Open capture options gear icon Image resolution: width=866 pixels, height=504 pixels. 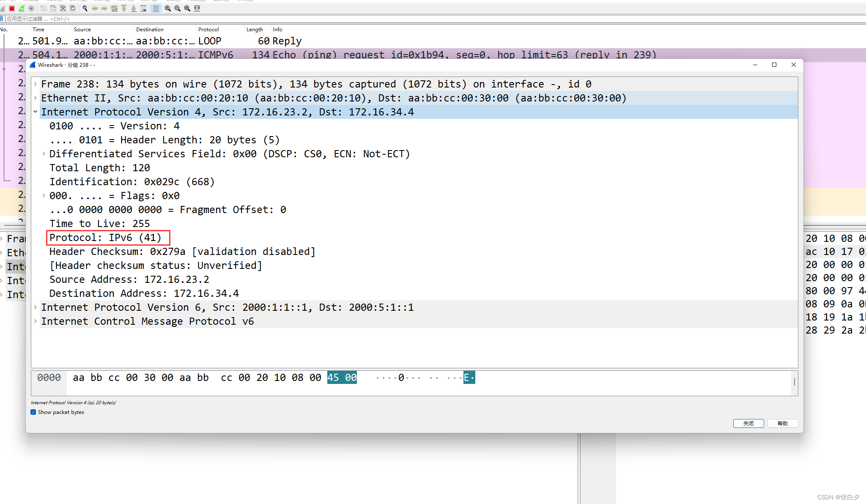[31, 8]
